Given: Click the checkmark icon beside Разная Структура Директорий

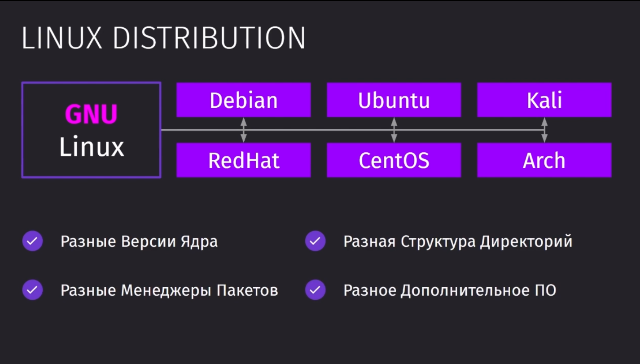Looking at the screenshot, I should tap(315, 241).
